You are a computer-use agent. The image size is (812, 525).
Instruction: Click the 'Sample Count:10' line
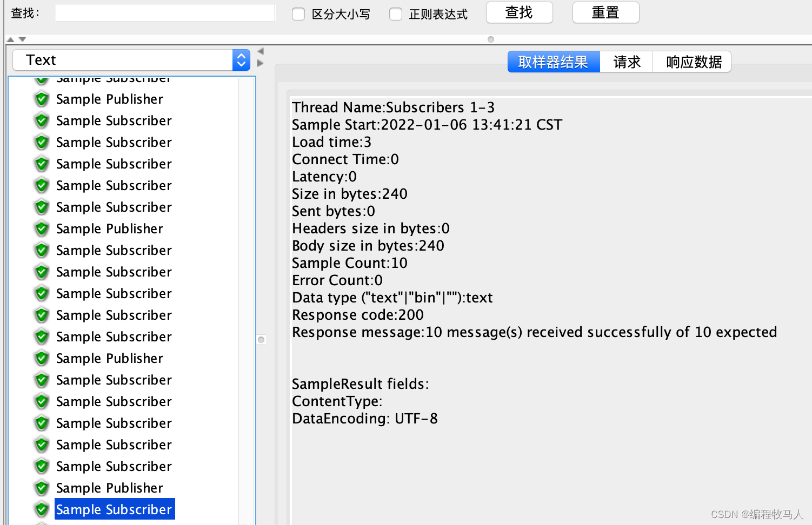point(350,263)
